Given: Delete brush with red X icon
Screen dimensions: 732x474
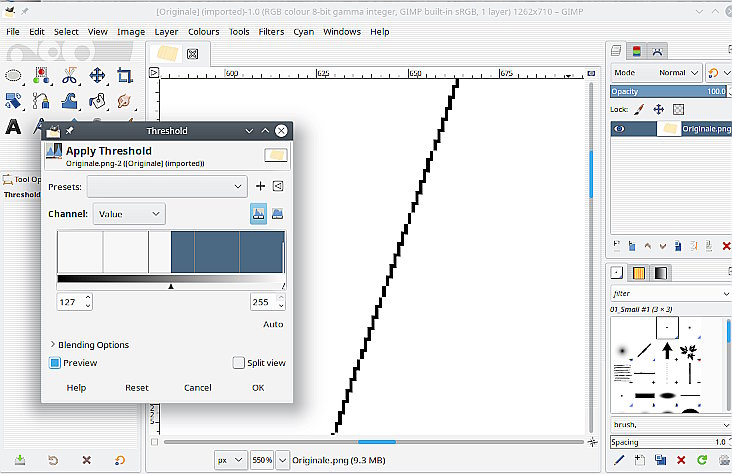Looking at the screenshot, I should (x=681, y=460).
